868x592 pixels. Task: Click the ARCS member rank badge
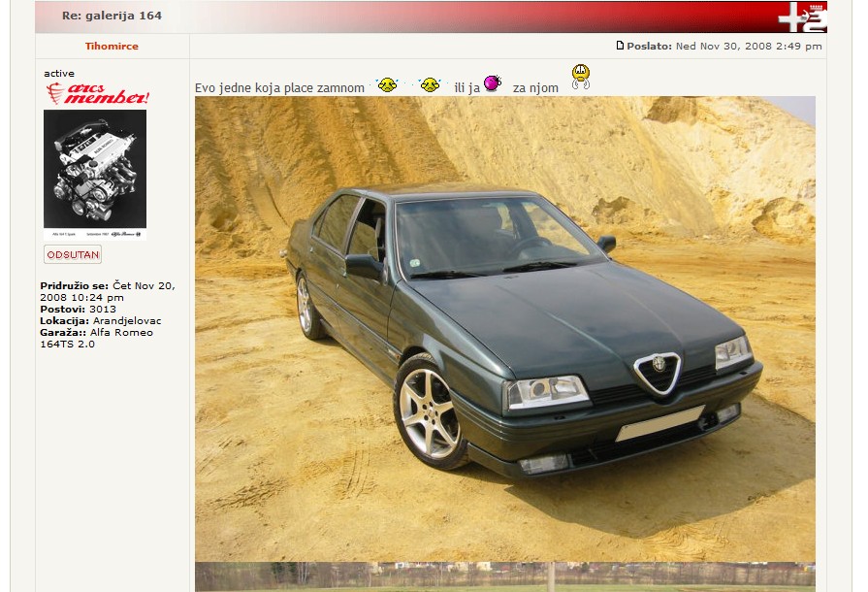(x=96, y=94)
